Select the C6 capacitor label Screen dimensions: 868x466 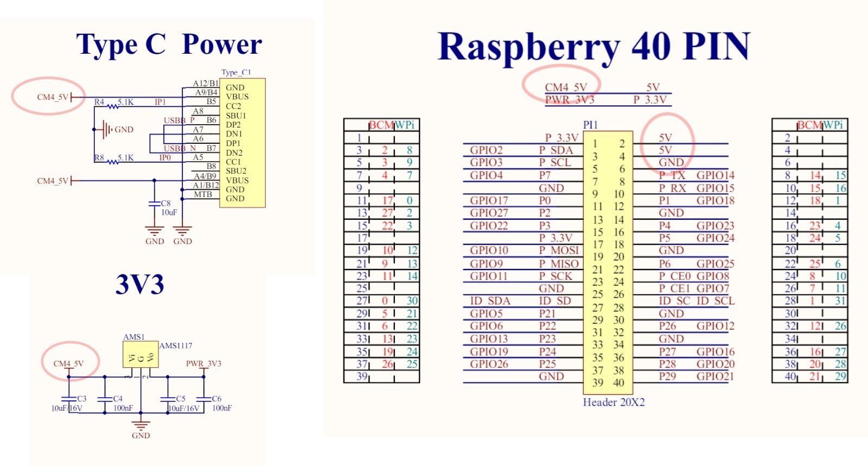tap(216, 398)
